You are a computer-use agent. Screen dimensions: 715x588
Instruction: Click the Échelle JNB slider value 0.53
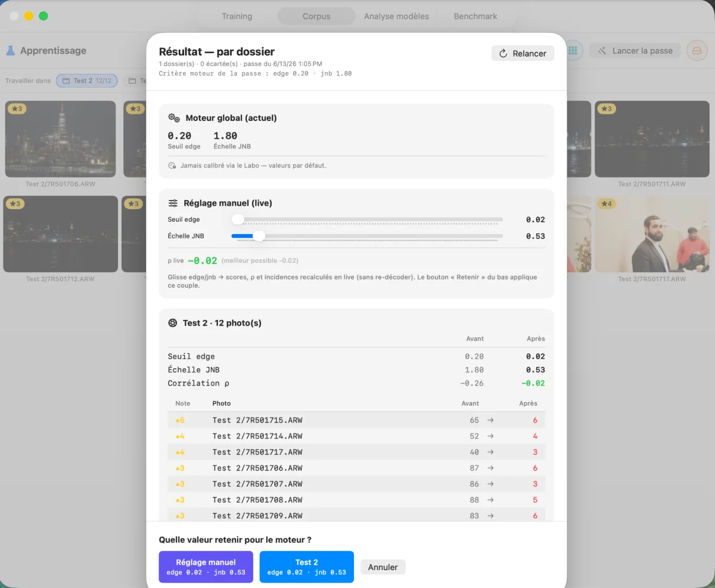click(536, 236)
